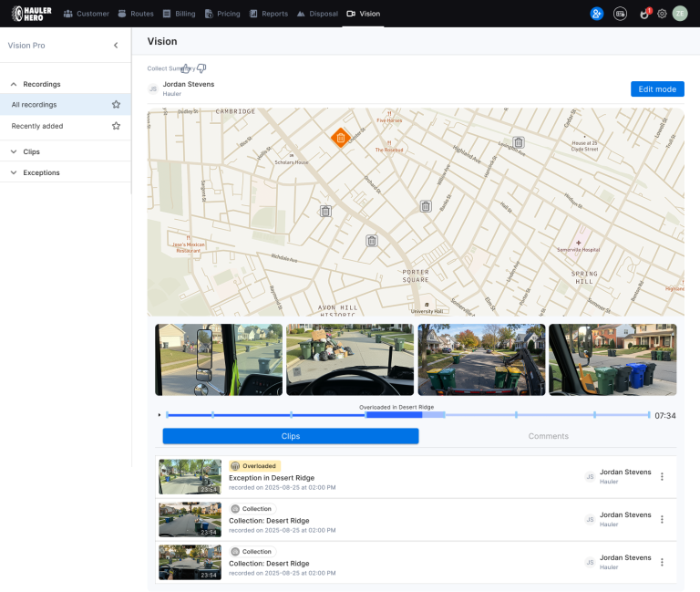The image size is (700, 592).
Task: Open the settings gear in the header
Action: click(662, 14)
